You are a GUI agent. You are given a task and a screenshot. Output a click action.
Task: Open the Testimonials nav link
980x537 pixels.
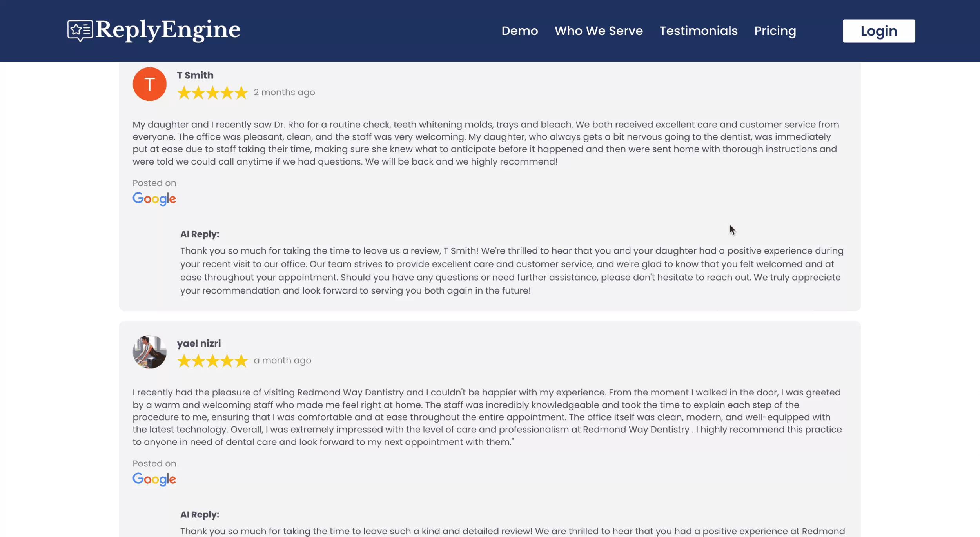pyautogui.click(x=698, y=31)
